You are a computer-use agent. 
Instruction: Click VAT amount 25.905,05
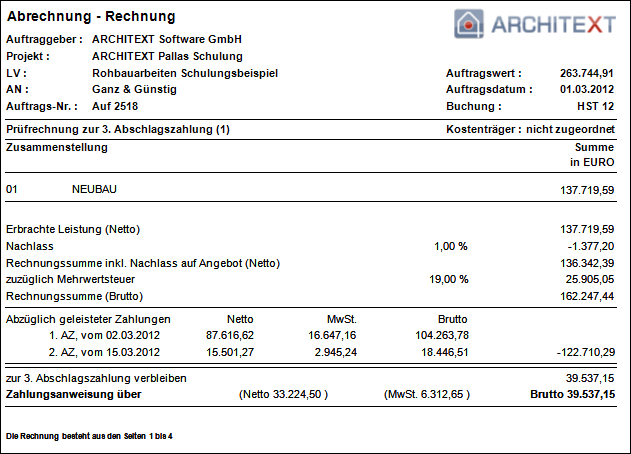coord(590,279)
